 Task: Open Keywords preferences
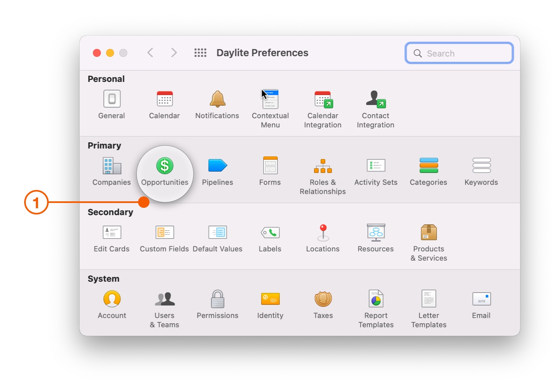click(481, 166)
